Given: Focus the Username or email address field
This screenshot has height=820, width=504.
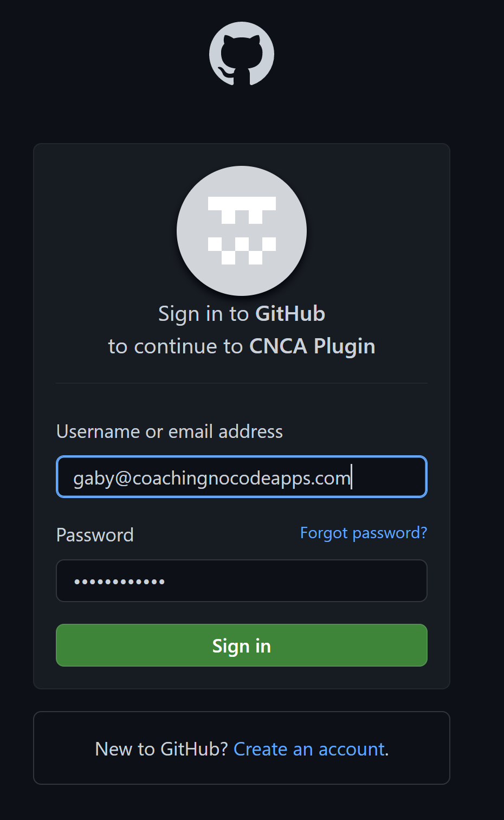Looking at the screenshot, I should [x=242, y=477].
